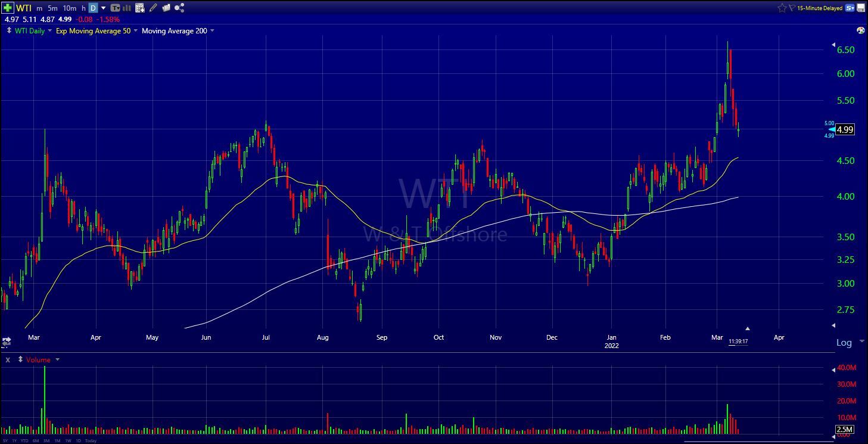Close the Volume pane with X
This screenshot has height=444, width=868.
(8, 359)
